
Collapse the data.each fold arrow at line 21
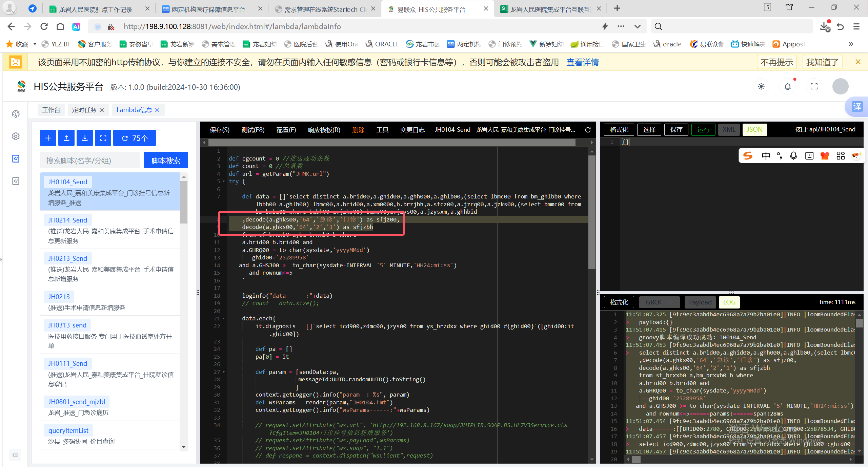click(x=224, y=319)
